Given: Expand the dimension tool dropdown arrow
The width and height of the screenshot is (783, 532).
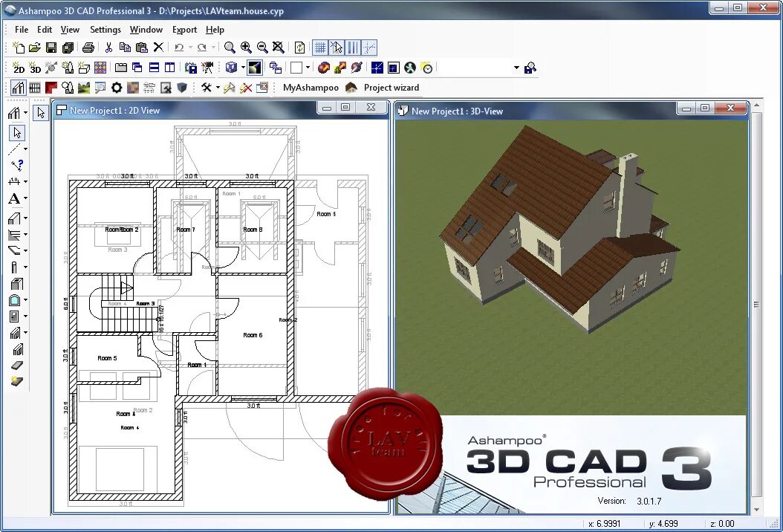Looking at the screenshot, I should [25, 181].
